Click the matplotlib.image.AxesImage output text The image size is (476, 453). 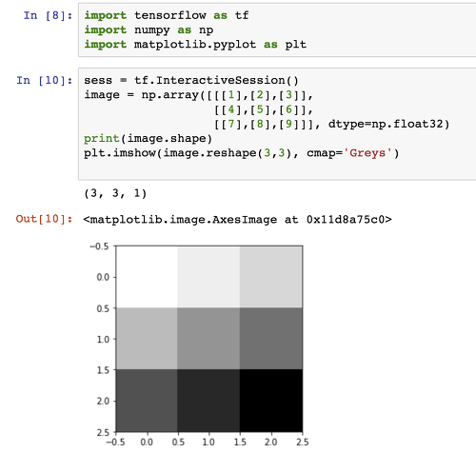point(237,220)
